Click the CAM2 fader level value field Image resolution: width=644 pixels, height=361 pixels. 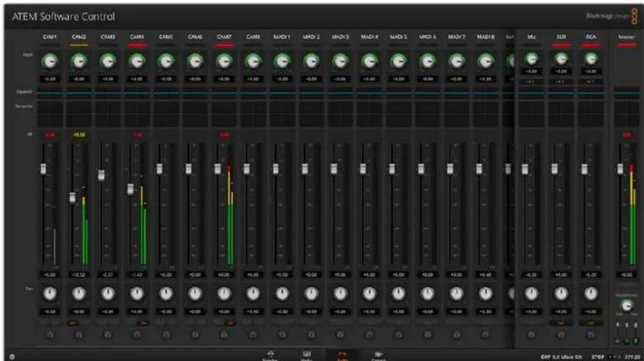click(x=79, y=274)
